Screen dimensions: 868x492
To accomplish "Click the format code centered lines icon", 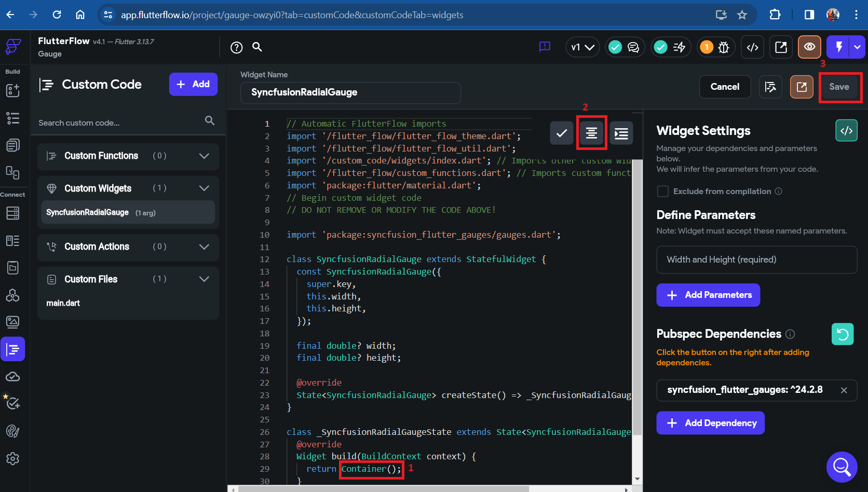I will pyautogui.click(x=591, y=133).
